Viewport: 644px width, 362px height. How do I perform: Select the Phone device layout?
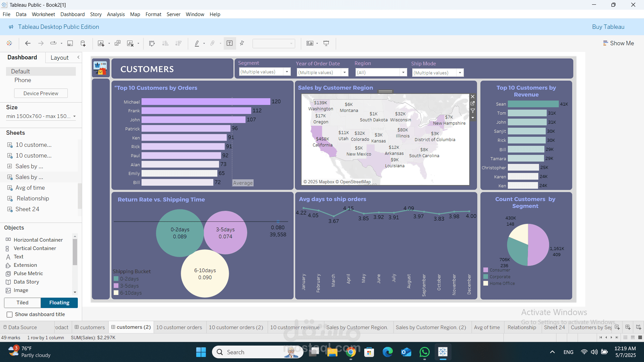point(22,80)
